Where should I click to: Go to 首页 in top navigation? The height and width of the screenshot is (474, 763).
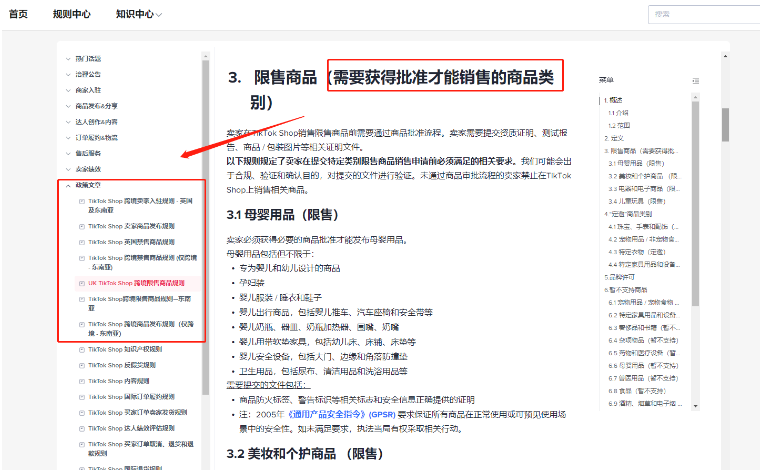[x=18, y=14]
